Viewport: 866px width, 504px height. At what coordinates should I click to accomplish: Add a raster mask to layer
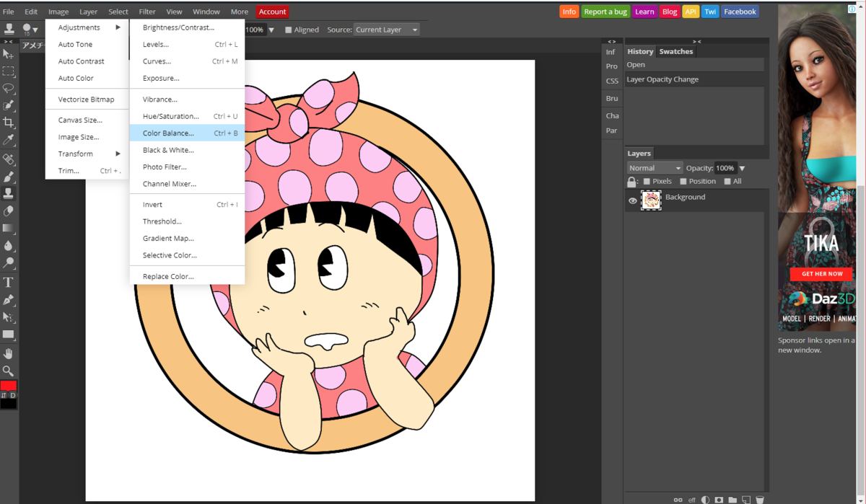click(719, 499)
